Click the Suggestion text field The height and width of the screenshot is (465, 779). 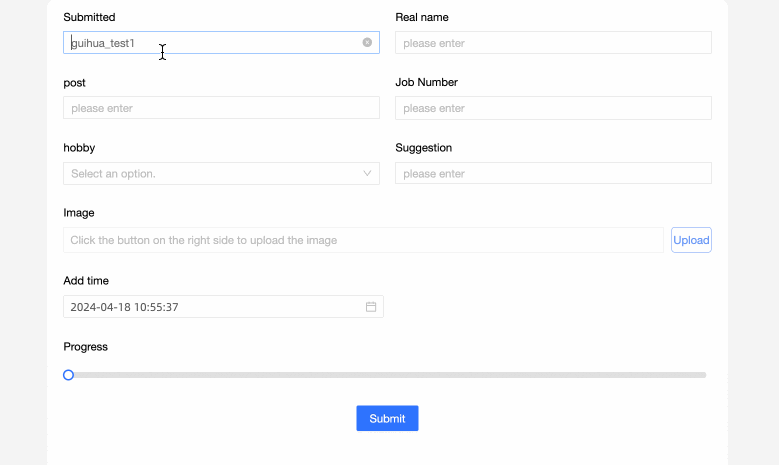[553, 174]
